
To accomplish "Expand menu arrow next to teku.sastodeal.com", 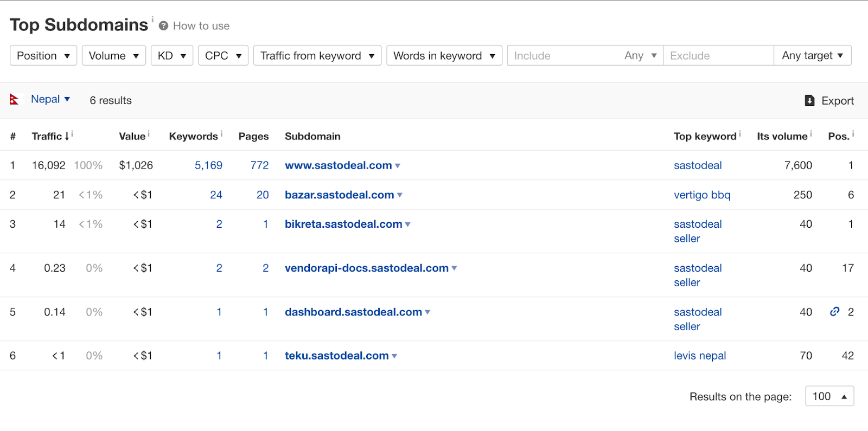I will 394,356.
